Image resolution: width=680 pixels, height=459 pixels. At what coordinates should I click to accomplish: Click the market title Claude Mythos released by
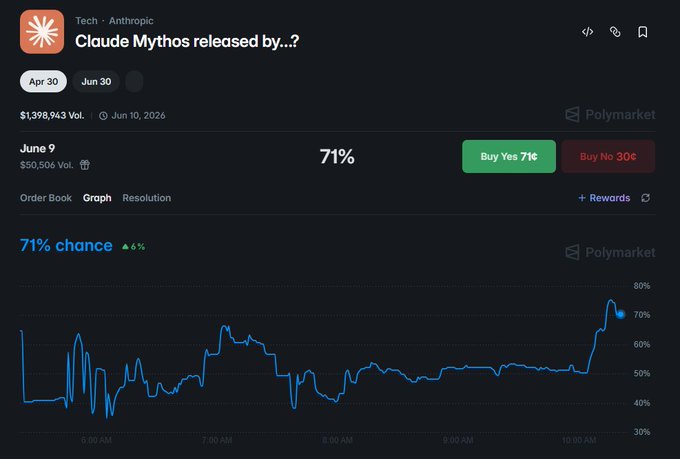coord(187,41)
